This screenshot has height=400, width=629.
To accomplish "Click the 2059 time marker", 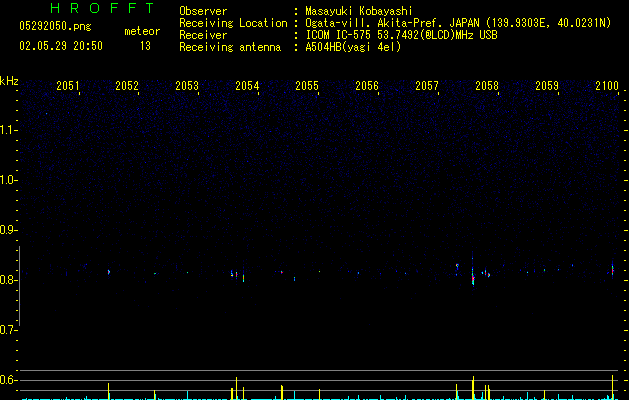I will click(547, 85).
